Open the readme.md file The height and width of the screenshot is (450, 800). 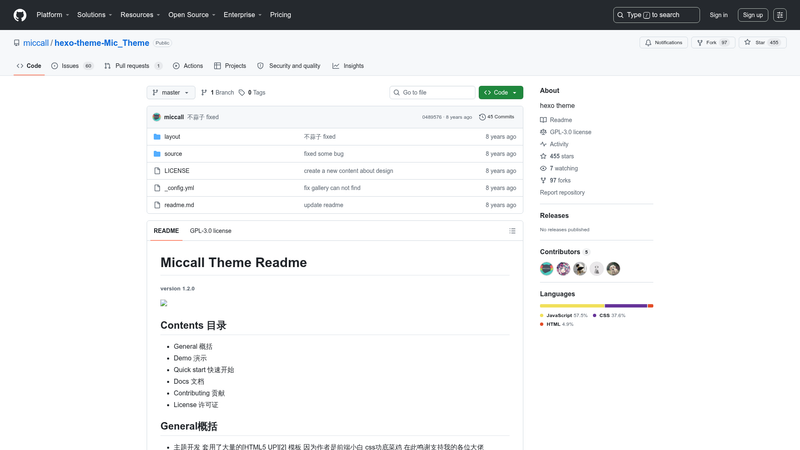tap(179, 205)
